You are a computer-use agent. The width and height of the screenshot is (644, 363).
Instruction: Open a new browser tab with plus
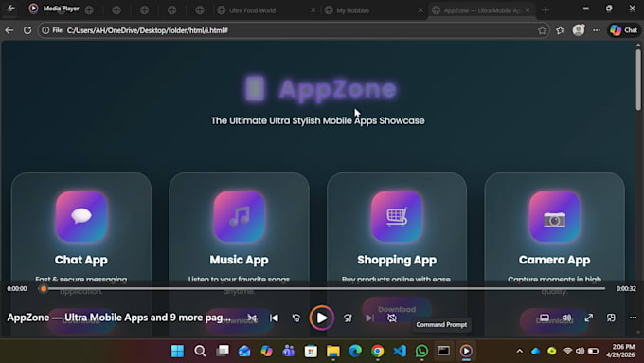(x=546, y=10)
